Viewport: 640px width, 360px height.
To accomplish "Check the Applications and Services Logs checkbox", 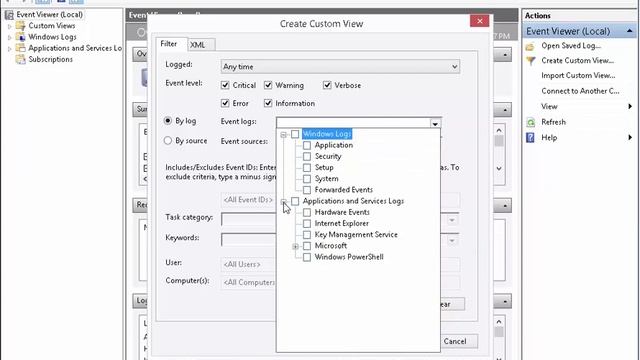I will point(295,201).
